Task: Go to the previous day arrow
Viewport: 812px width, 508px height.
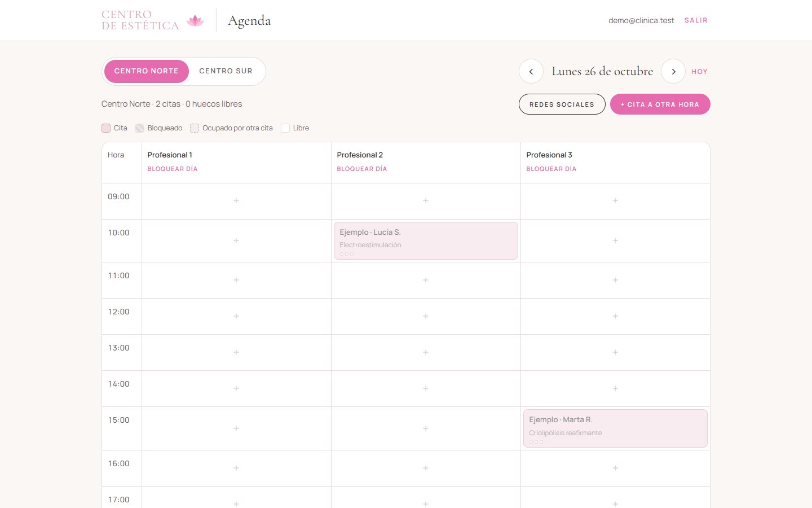Action: (x=531, y=72)
